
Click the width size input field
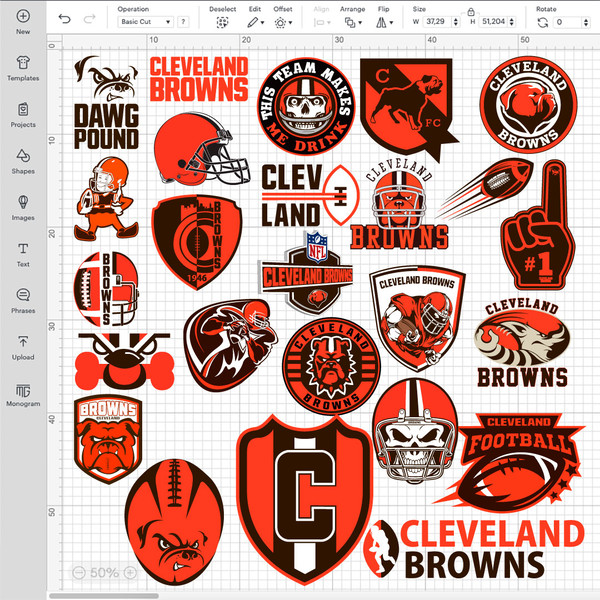[x=437, y=22]
